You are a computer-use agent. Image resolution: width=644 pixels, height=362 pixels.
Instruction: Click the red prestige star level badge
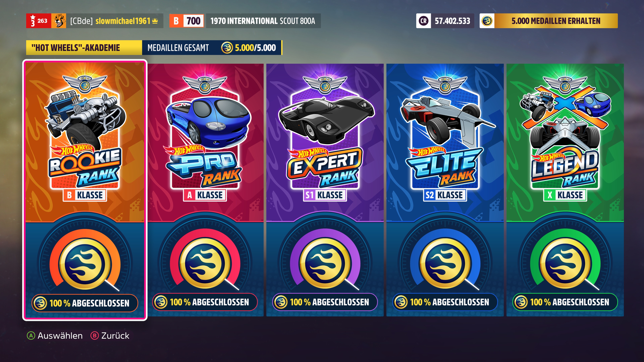39,21
